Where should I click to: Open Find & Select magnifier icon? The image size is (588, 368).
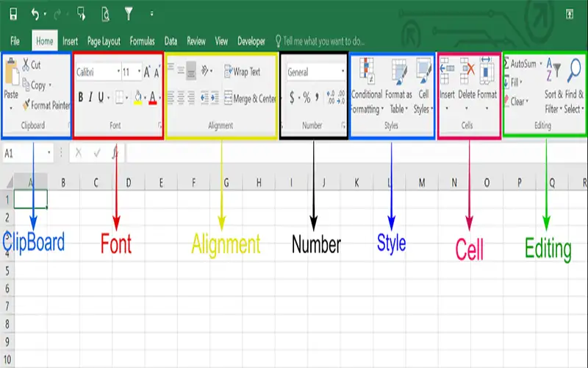[574, 71]
